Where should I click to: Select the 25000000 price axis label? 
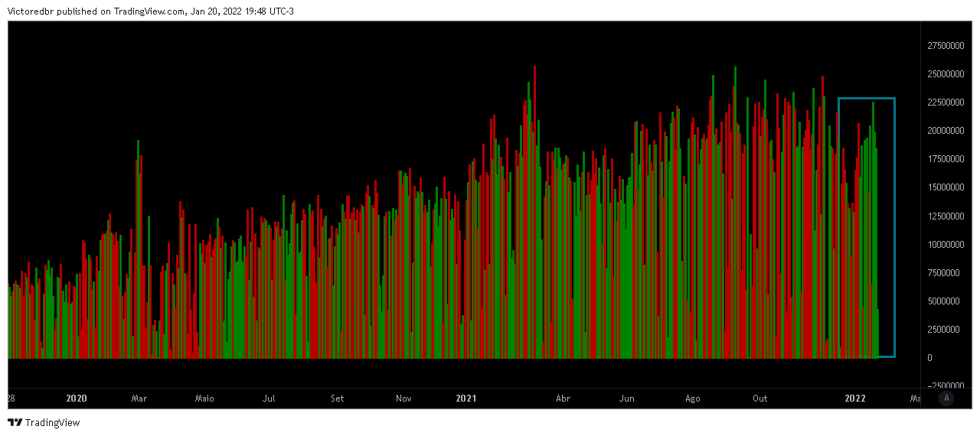[945, 74]
